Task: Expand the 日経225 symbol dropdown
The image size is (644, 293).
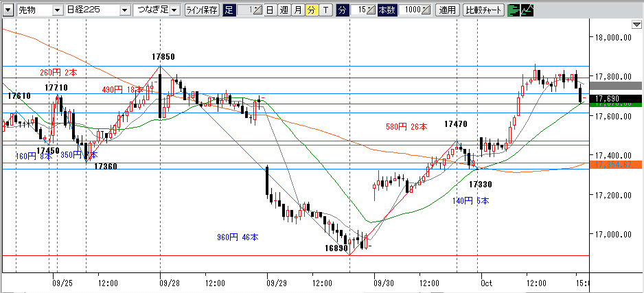Action: point(124,10)
